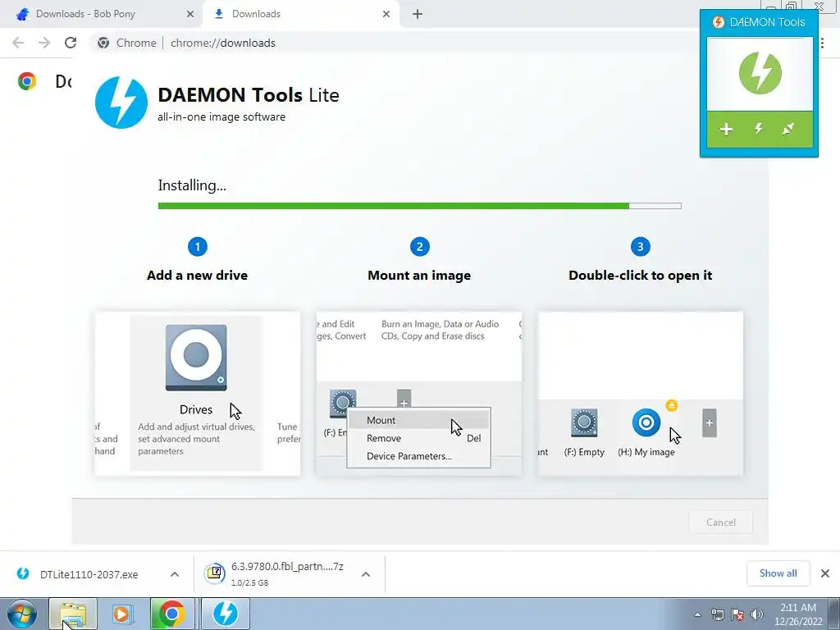Expand options for the 6.3.9780.0 7z download
The image size is (840, 630).
(366, 574)
